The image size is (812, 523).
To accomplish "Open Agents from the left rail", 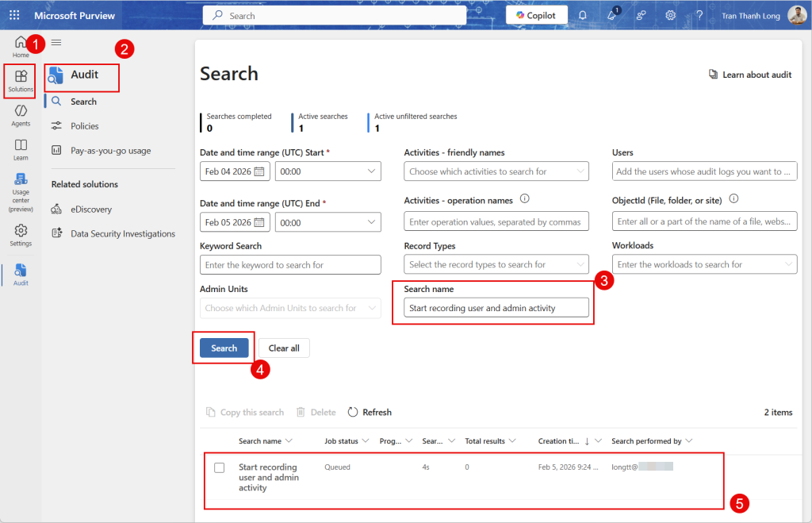I will pos(21,115).
